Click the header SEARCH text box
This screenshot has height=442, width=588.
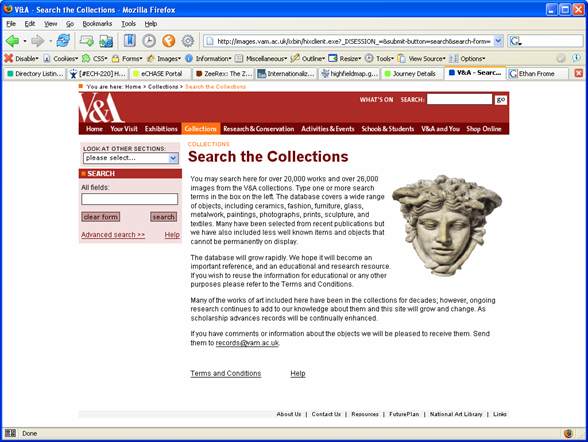[x=459, y=99]
